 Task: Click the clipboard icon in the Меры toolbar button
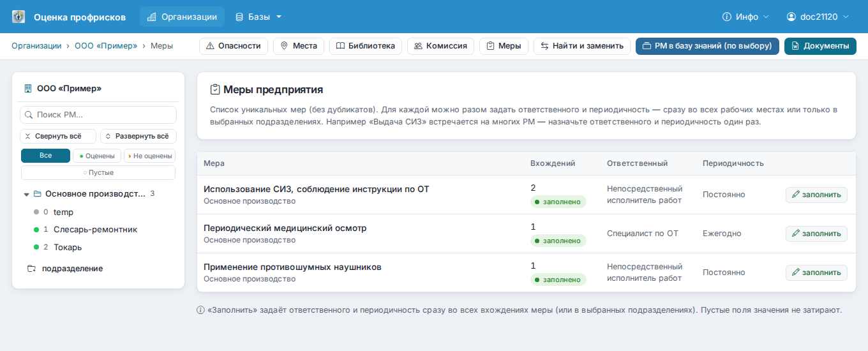(x=490, y=46)
